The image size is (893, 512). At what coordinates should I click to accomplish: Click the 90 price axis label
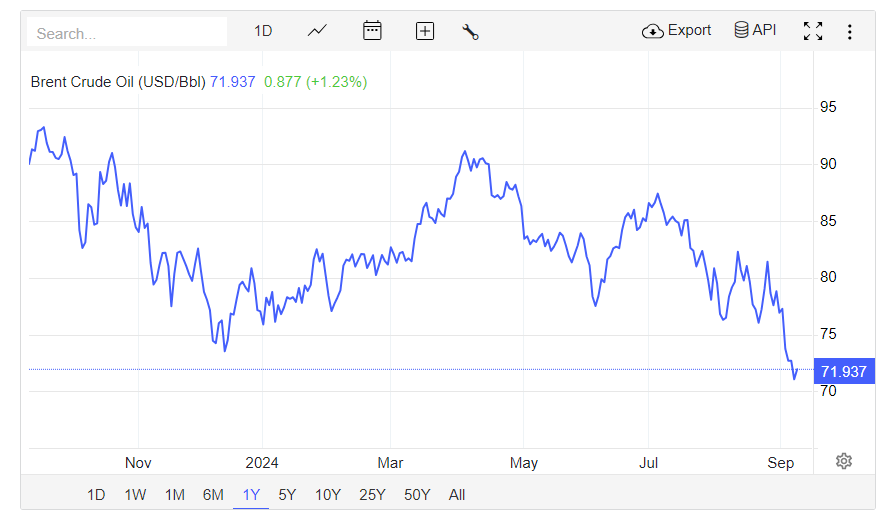pyautogui.click(x=828, y=164)
